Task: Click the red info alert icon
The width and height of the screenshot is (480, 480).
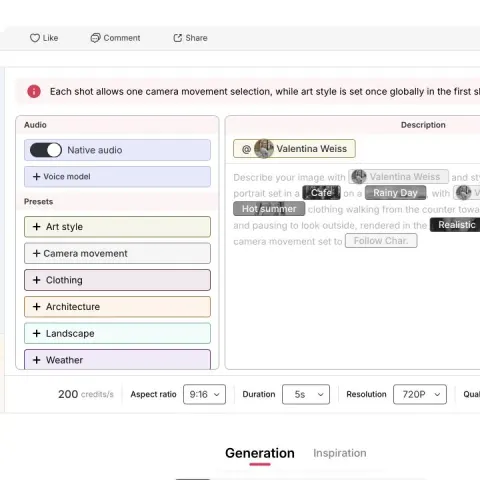Action: [x=34, y=91]
